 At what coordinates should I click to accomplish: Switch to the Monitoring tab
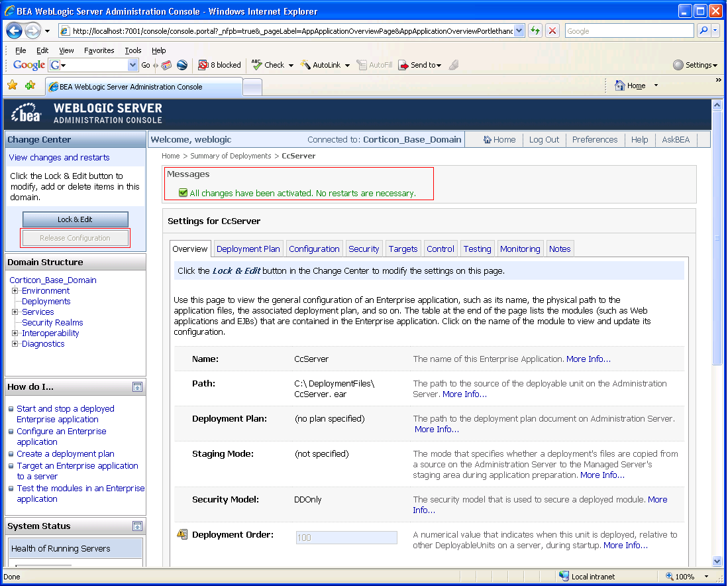pos(520,249)
